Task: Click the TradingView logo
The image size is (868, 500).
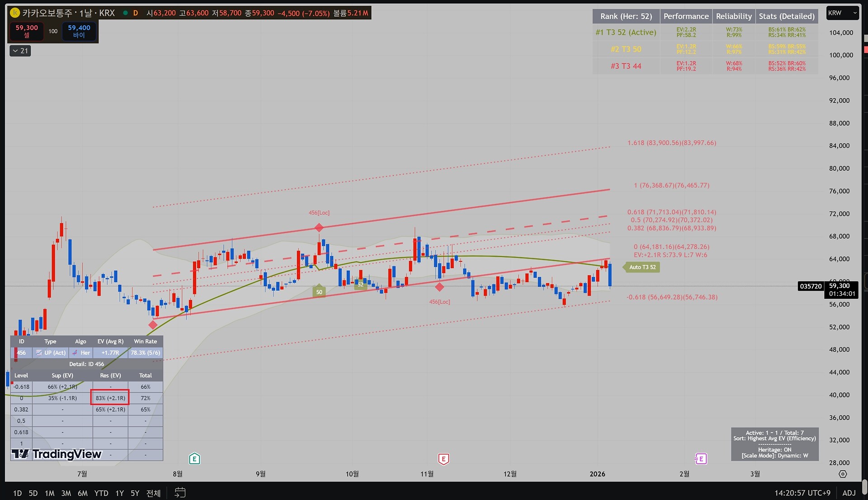Action: pos(57,454)
